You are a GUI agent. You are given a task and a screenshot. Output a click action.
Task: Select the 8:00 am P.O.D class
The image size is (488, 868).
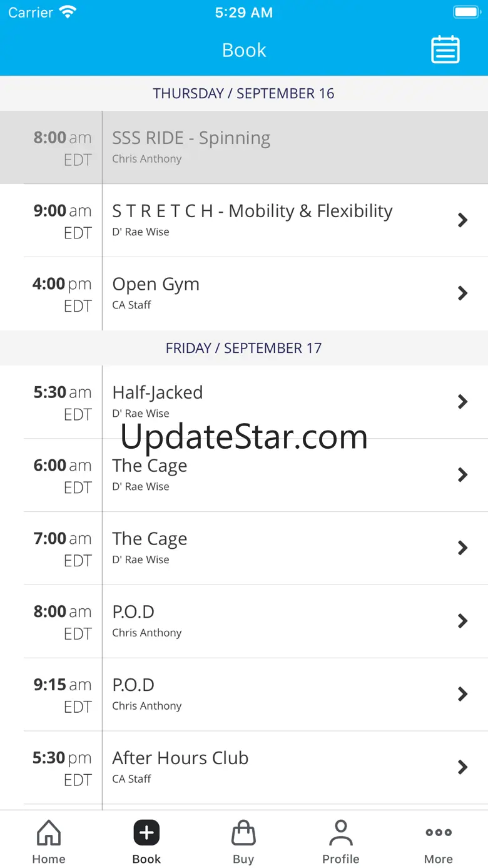point(250,621)
